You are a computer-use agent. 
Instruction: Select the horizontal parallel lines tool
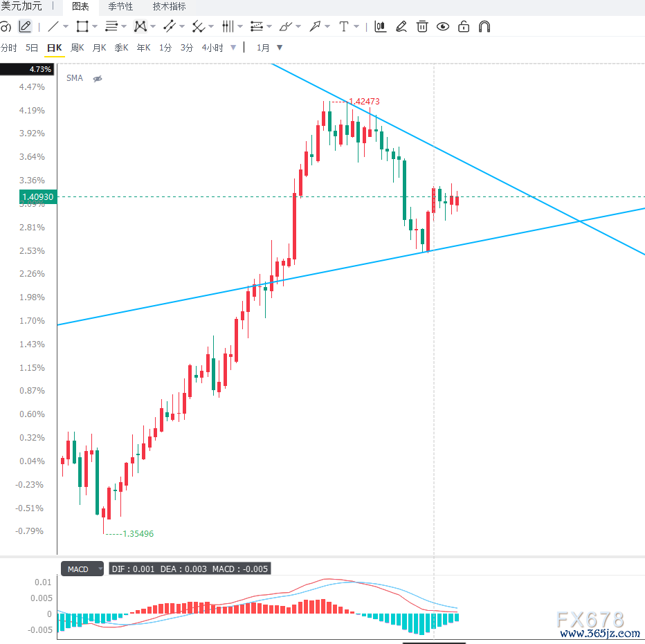[111, 27]
